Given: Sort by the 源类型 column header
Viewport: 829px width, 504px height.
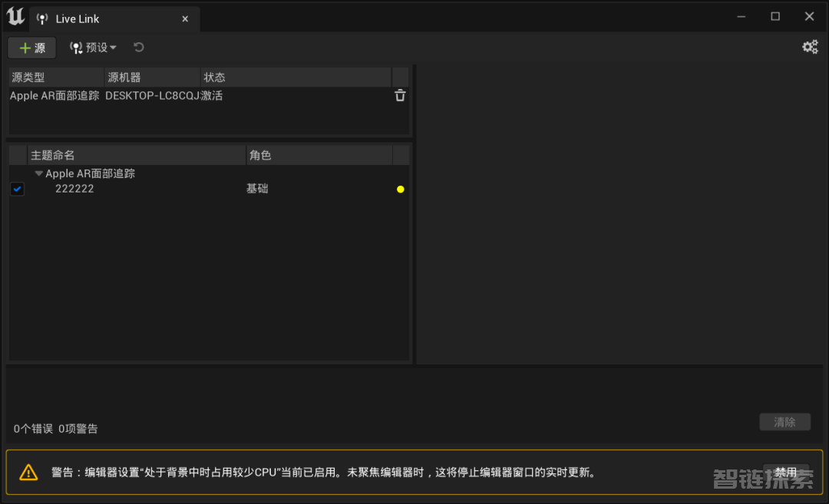Looking at the screenshot, I should 56,77.
